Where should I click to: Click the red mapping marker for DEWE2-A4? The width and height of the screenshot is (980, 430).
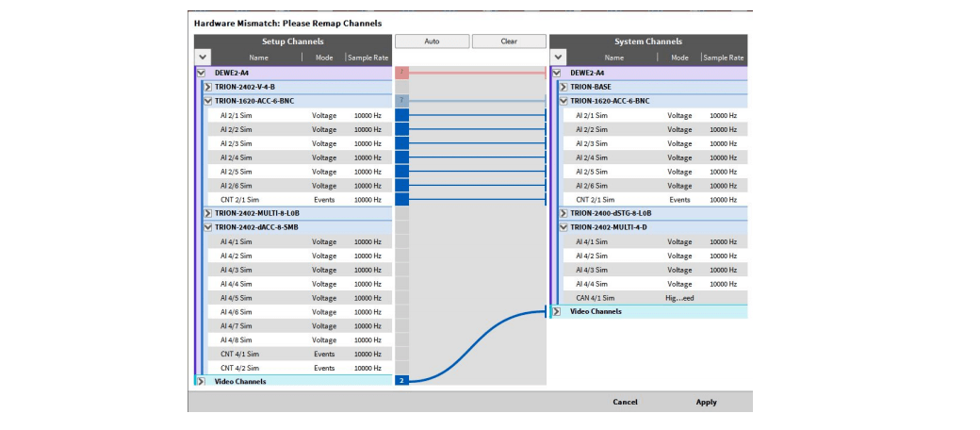401,72
